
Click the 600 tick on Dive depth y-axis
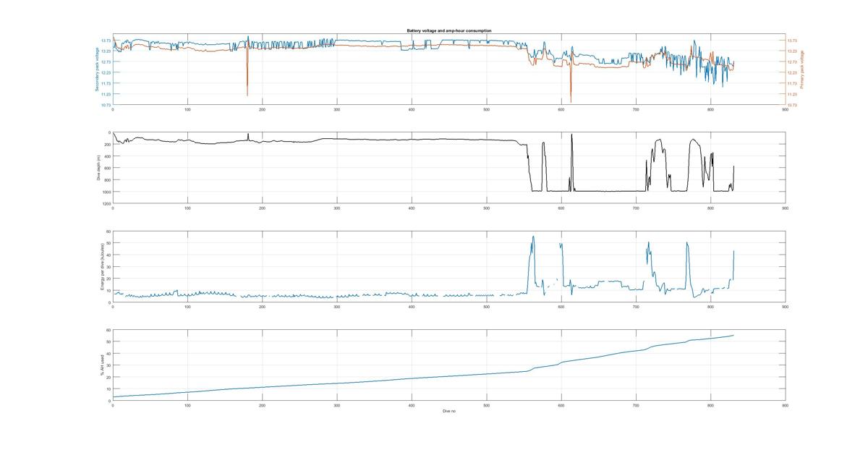click(x=107, y=168)
